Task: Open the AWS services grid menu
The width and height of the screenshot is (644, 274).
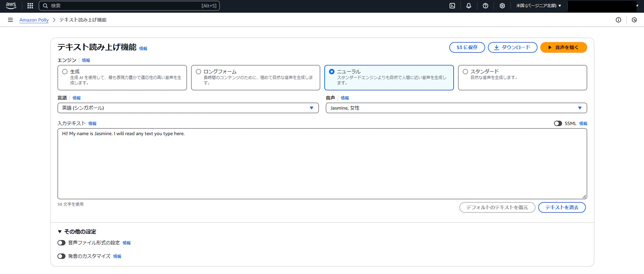Action: point(30,6)
